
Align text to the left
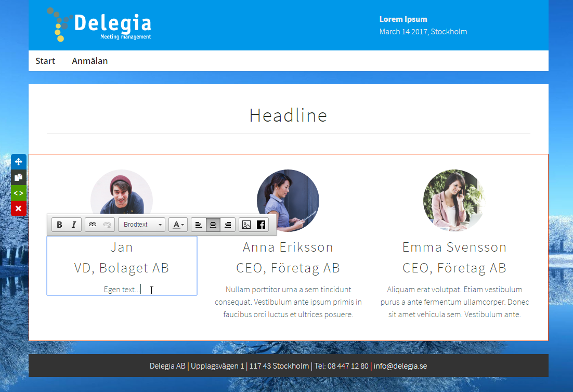(199, 225)
